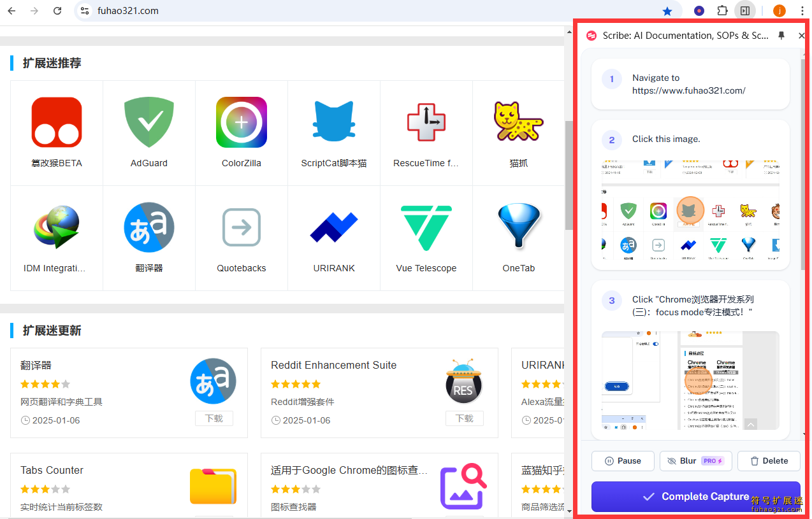
Task: Open the Vue Telescope green icon
Action: [426, 228]
